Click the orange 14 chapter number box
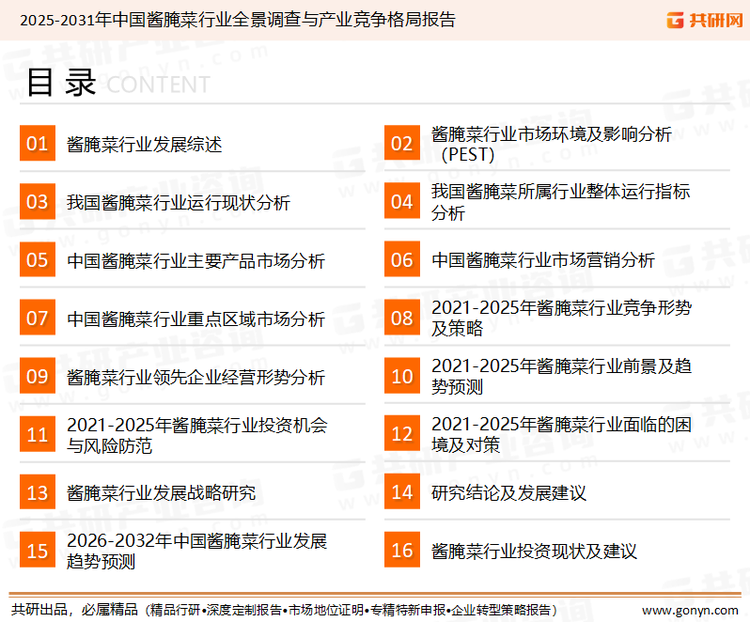The width and height of the screenshot is (750, 622). coord(401,492)
